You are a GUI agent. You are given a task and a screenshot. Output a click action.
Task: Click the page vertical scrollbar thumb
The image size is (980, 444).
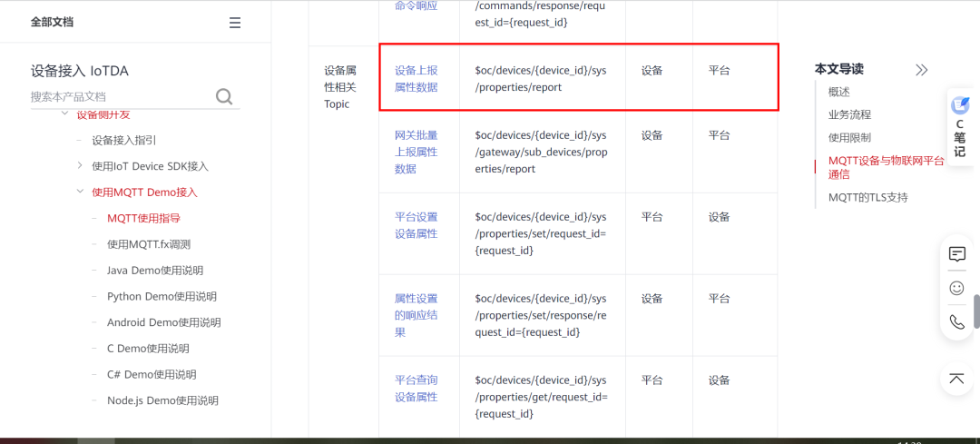point(976,311)
